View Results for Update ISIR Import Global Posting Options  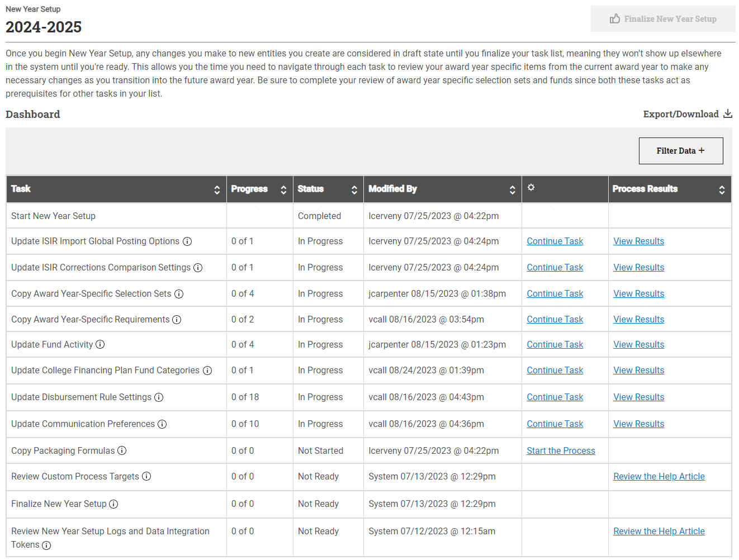638,241
